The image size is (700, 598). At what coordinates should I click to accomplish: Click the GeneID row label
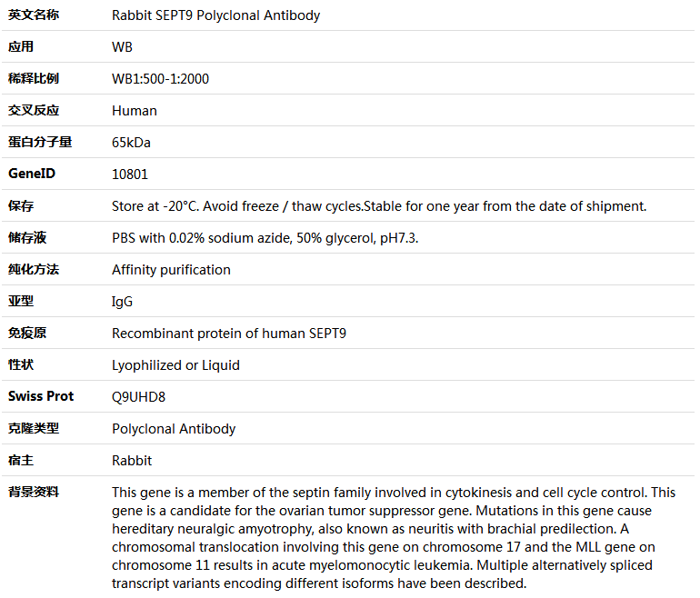tap(32, 174)
